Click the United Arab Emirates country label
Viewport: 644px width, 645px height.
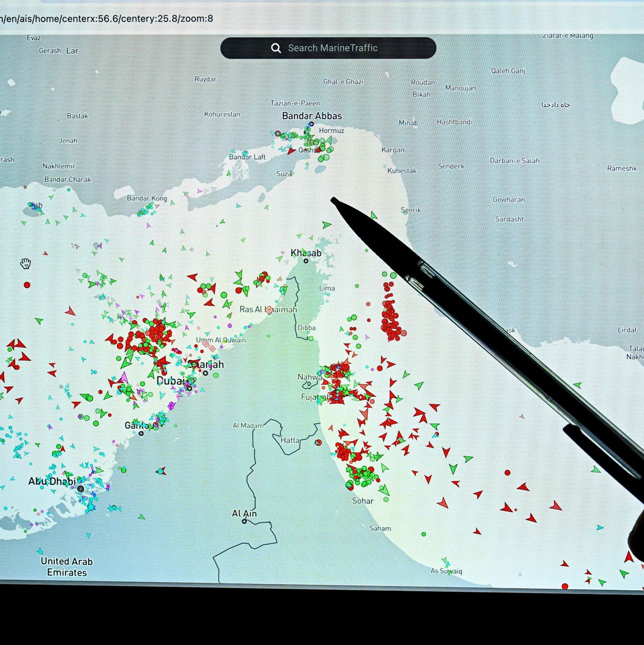pos(67,567)
